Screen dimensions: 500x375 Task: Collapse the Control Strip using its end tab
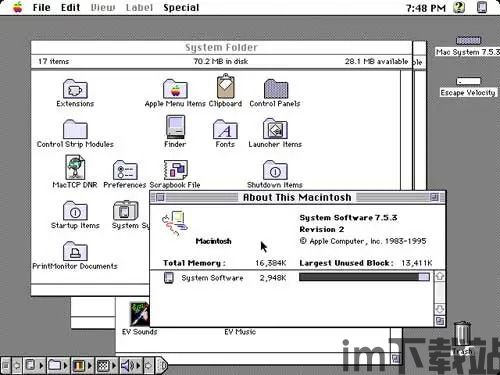[x=162, y=366]
